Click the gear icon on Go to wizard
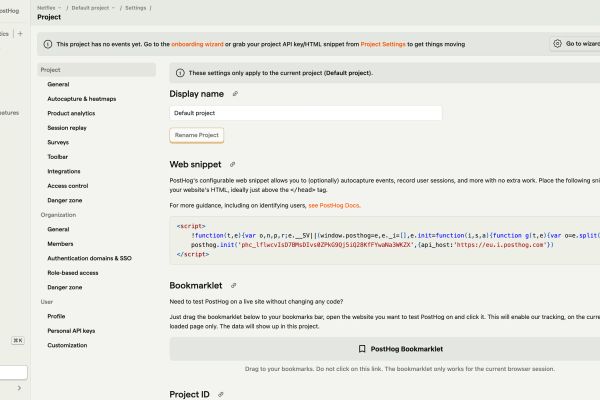600x400 pixels. pyautogui.click(x=558, y=44)
